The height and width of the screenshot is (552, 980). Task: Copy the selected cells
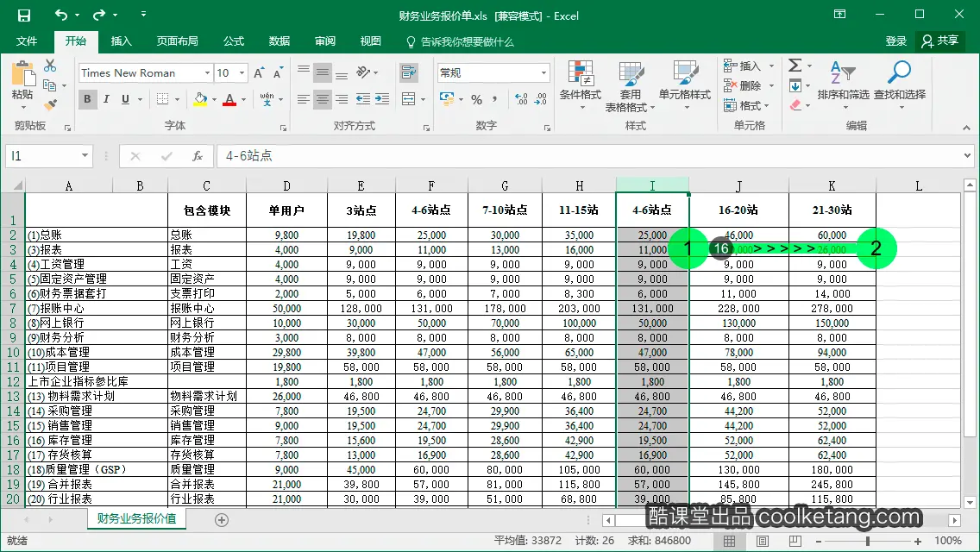click(49, 85)
